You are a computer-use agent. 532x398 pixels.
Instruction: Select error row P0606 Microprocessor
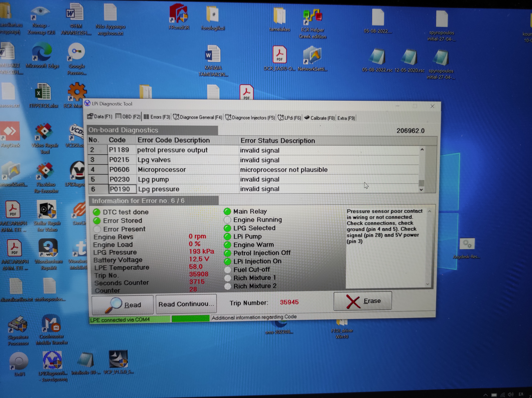162,170
